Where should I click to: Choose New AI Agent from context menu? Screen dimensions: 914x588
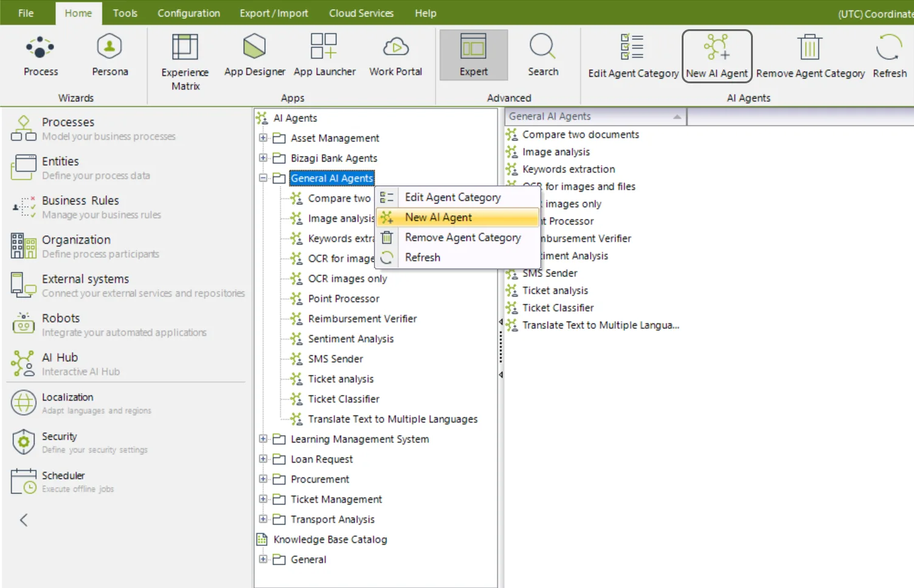pyautogui.click(x=458, y=217)
